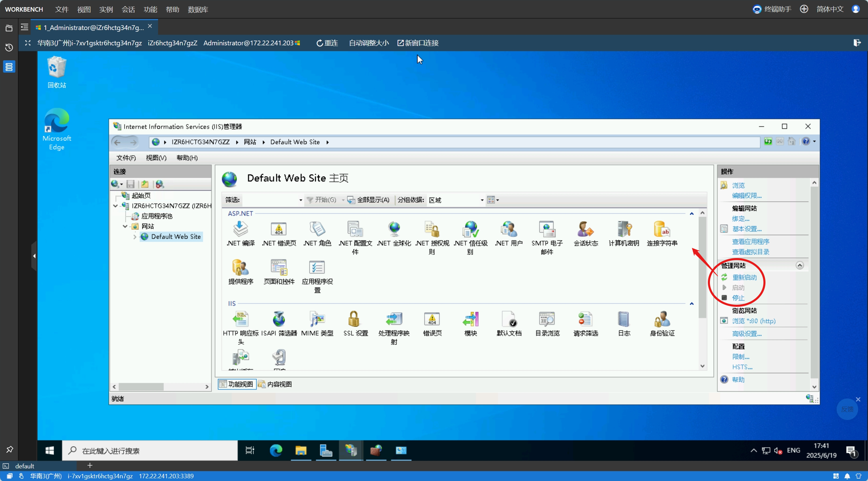Click the 基本设置... link

point(747,229)
